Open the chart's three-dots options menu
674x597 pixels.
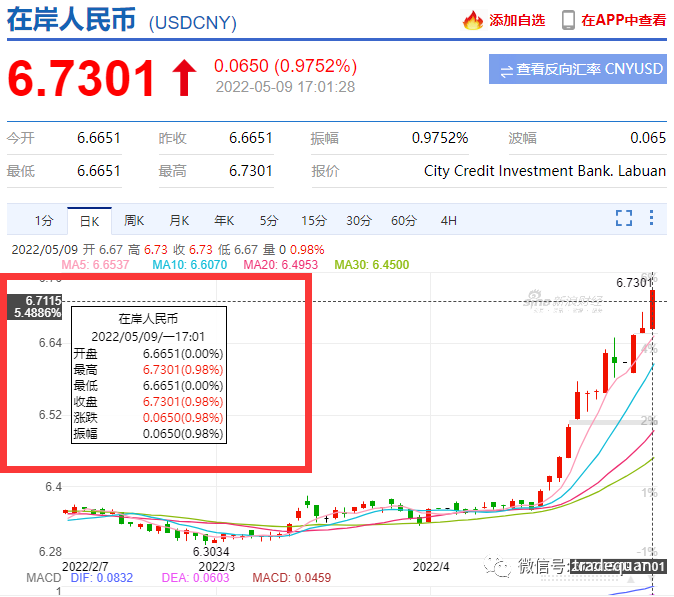(652, 217)
